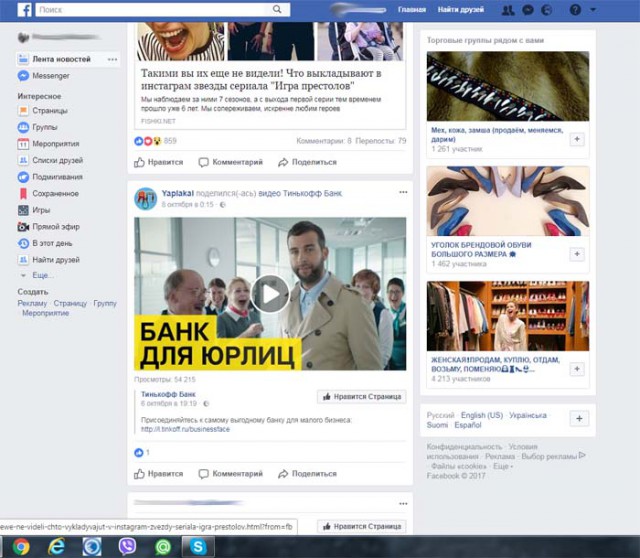
Task: Join Мех, кожа, замша group plus button
Action: (x=577, y=139)
